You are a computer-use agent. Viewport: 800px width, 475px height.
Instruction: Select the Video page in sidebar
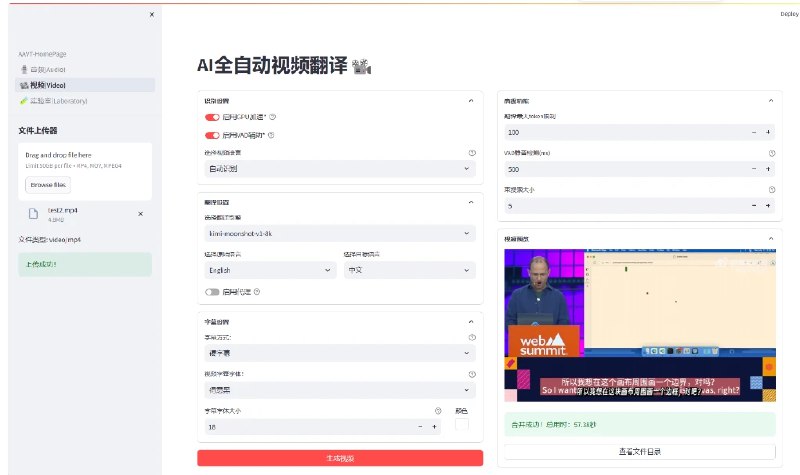click(85, 85)
